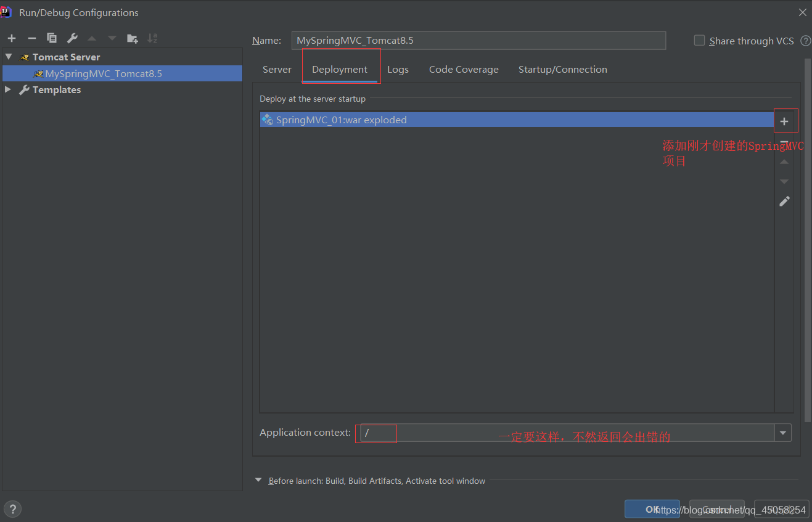Image resolution: width=812 pixels, height=522 pixels.
Task: Select SpringMVC_01:war exploded artifact row
Action: pyautogui.click(x=517, y=120)
